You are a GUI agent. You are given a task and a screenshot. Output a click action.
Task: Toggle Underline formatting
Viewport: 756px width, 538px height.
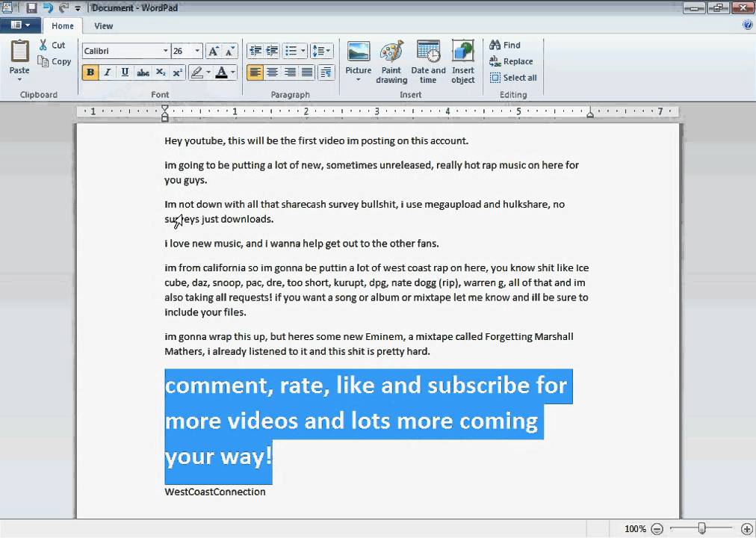(125, 72)
